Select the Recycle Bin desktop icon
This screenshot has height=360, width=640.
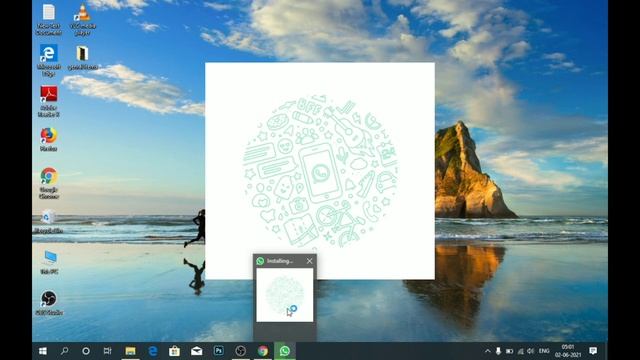(x=49, y=221)
